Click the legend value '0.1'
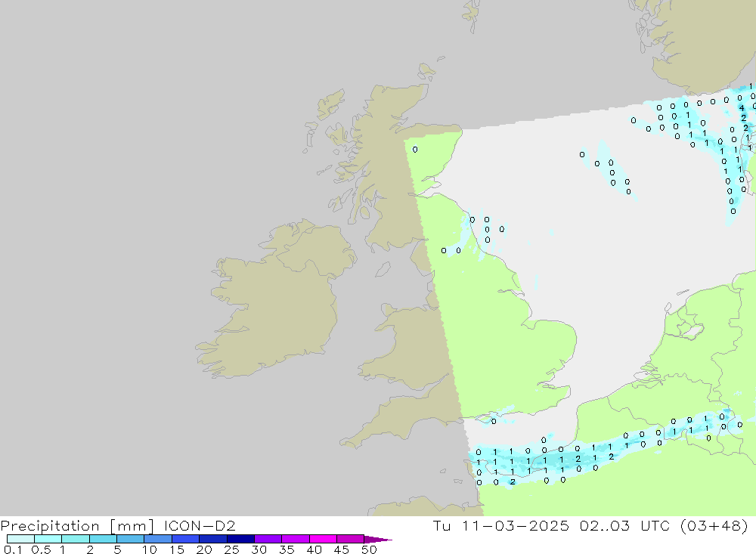The height and width of the screenshot is (554, 756). [13, 549]
